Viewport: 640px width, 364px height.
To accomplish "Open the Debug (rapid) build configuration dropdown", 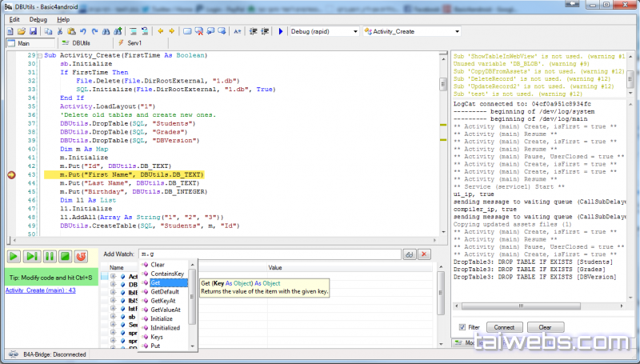I will (x=324, y=31).
